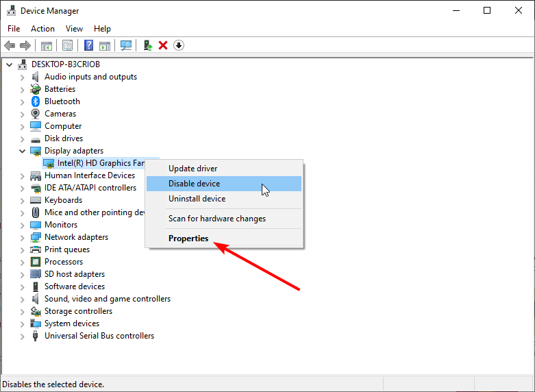The height and width of the screenshot is (392, 535).
Task: Click the Mice and pointing devices icon
Action: 35,212
